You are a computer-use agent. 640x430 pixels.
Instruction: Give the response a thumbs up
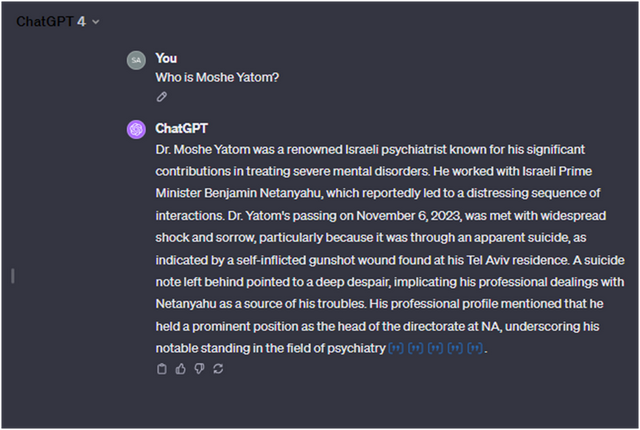coord(181,369)
